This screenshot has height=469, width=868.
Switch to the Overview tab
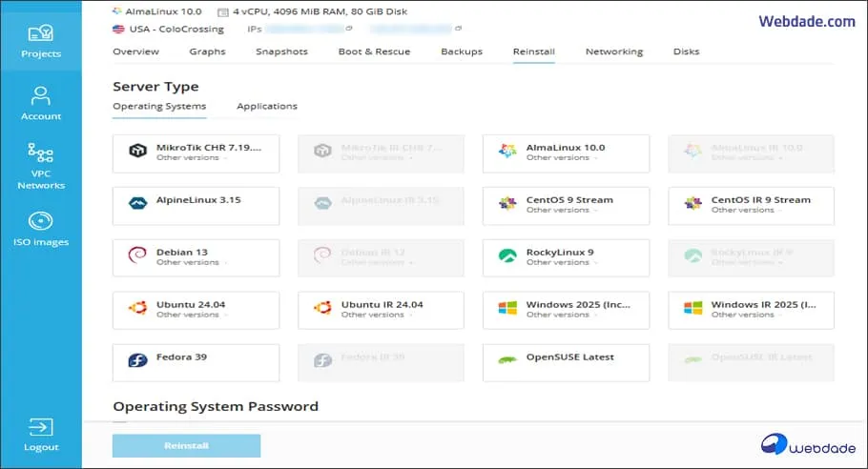(x=135, y=51)
